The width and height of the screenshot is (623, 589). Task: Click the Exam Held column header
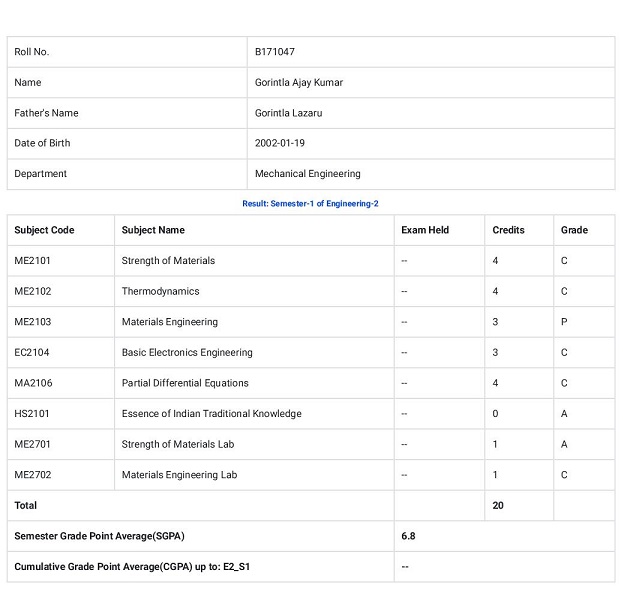tap(425, 230)
